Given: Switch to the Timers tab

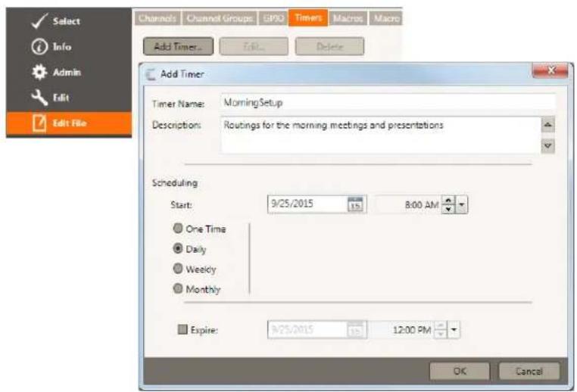Looking at the screenshot, I should pos(308,17).
